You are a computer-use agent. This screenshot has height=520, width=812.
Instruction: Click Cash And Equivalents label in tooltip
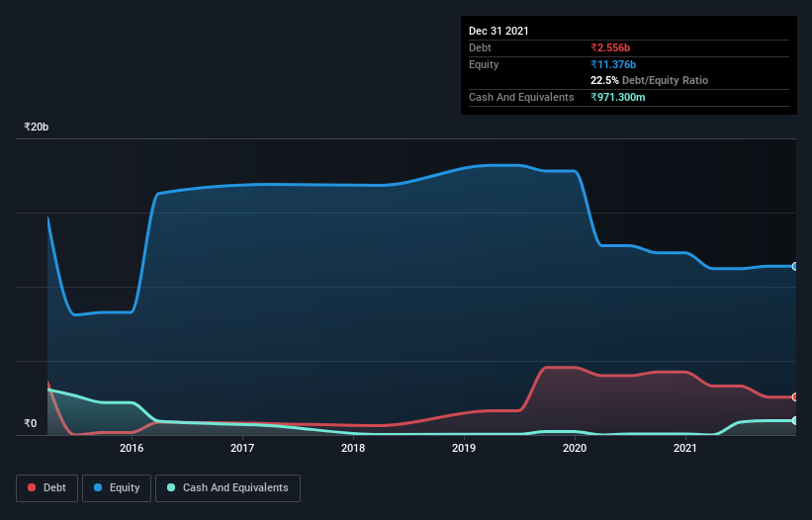coord(521,97)
